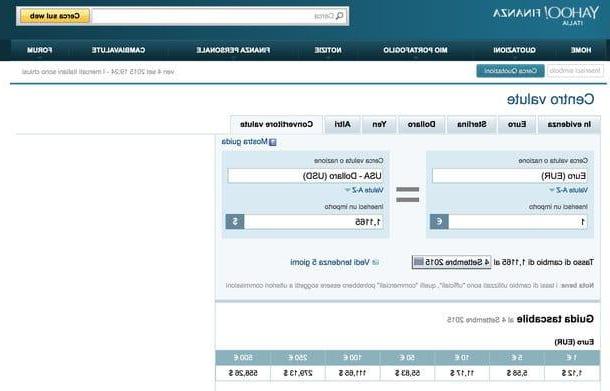Switch to the Yen tab
610x391 pixels.
[x=379, y=124]
